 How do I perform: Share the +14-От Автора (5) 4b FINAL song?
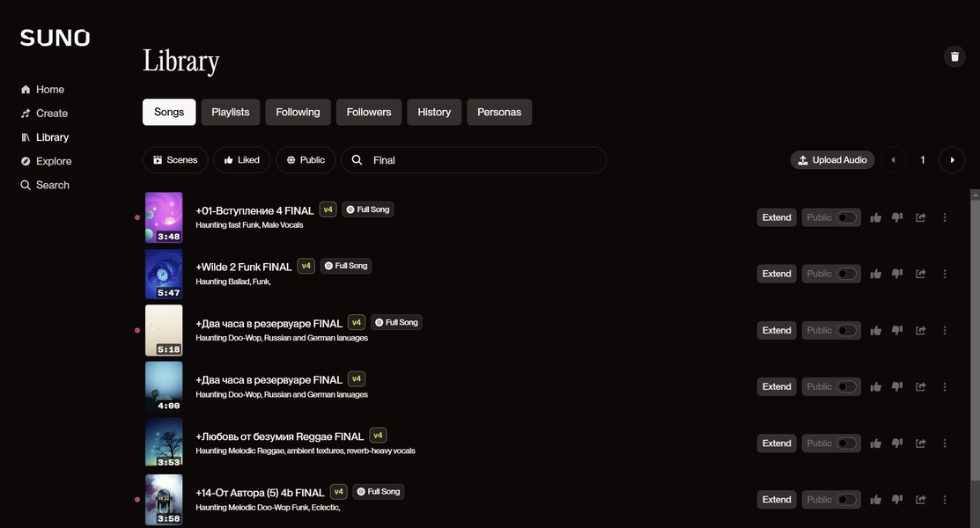(x=921, y=500)
